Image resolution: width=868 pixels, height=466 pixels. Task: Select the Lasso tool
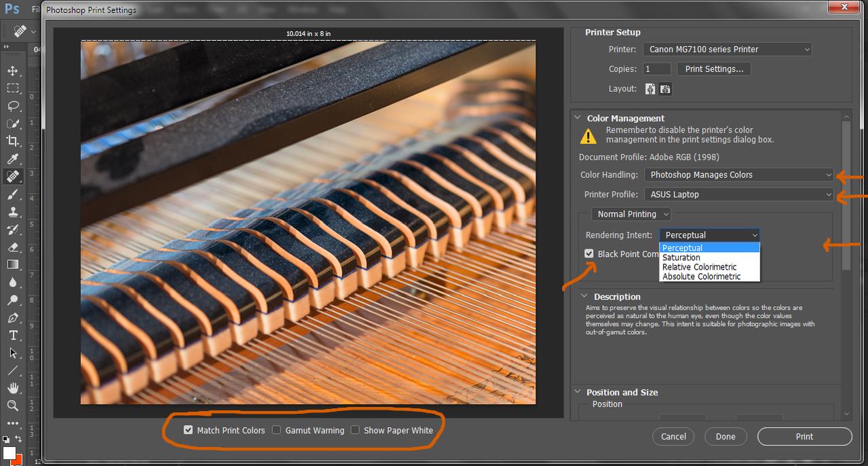(x=13, y=106)
